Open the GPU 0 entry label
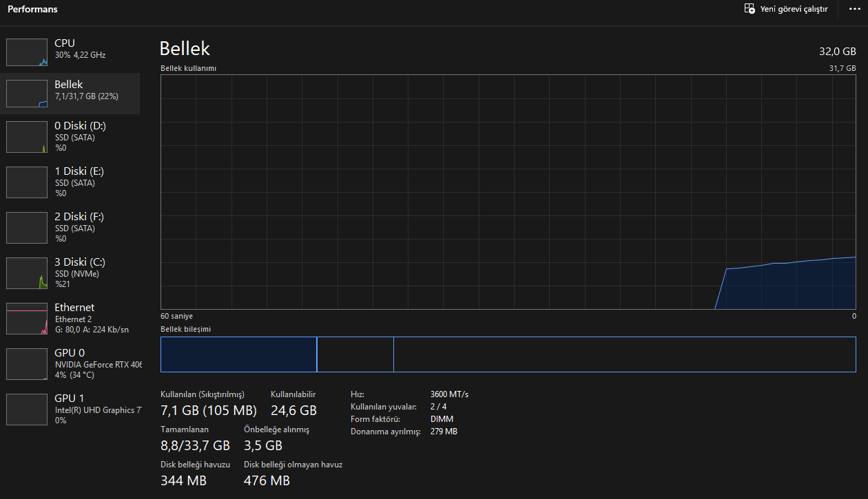The height and width of the screenshot is (499, 868). (70, 353)
